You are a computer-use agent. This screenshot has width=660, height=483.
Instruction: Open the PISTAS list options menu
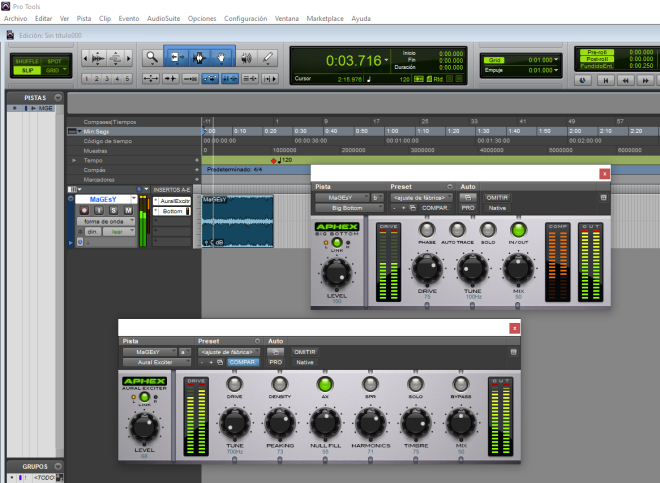[x=58, y=98]
